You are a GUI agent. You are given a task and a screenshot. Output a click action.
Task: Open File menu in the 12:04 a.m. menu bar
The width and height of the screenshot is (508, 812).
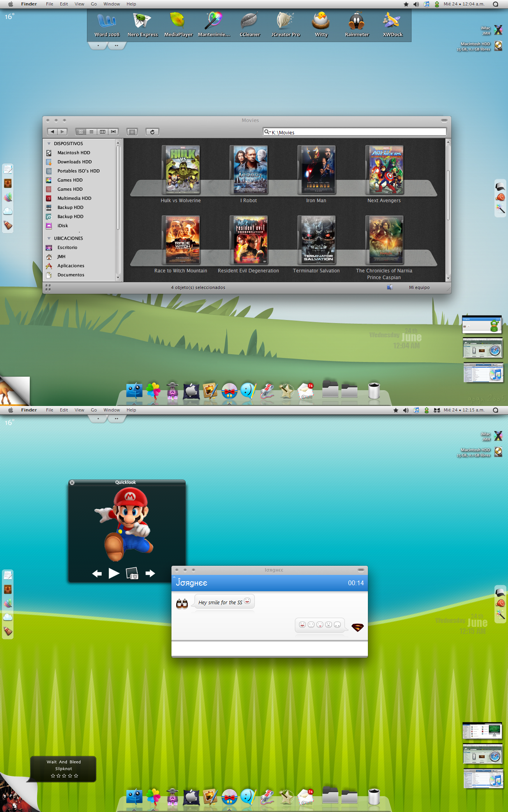tap(50, 4)
